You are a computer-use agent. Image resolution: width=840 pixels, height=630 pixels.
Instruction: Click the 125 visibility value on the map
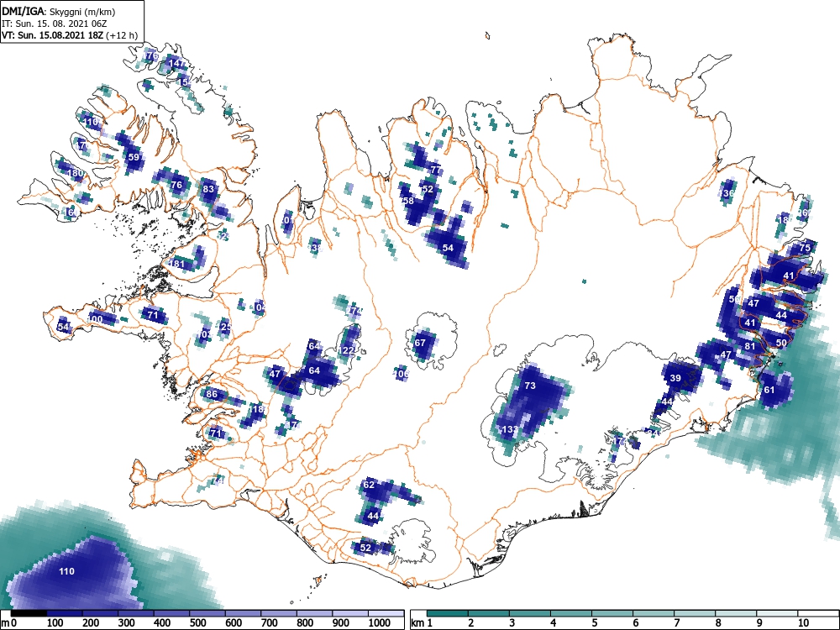coord(224,326)
